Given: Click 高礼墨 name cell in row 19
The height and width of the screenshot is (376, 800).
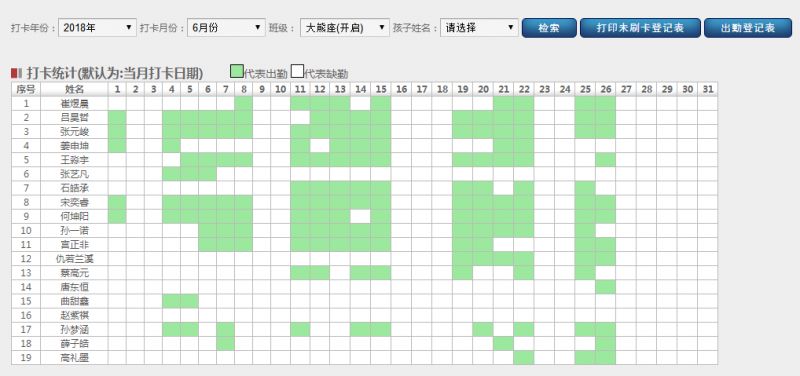Looking at the screenshot, I should 74,358.
